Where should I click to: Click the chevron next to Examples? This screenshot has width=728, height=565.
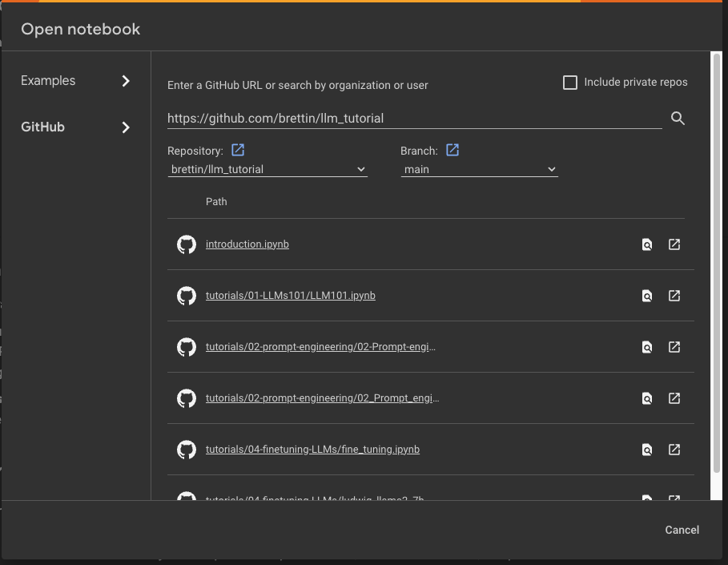point(126,81)
